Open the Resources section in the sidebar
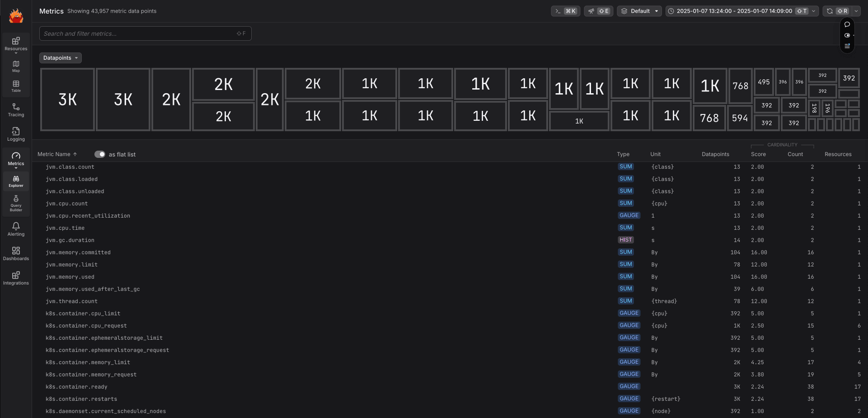The height and width of the screenshot is (418, 868). [x=16, y=44]
